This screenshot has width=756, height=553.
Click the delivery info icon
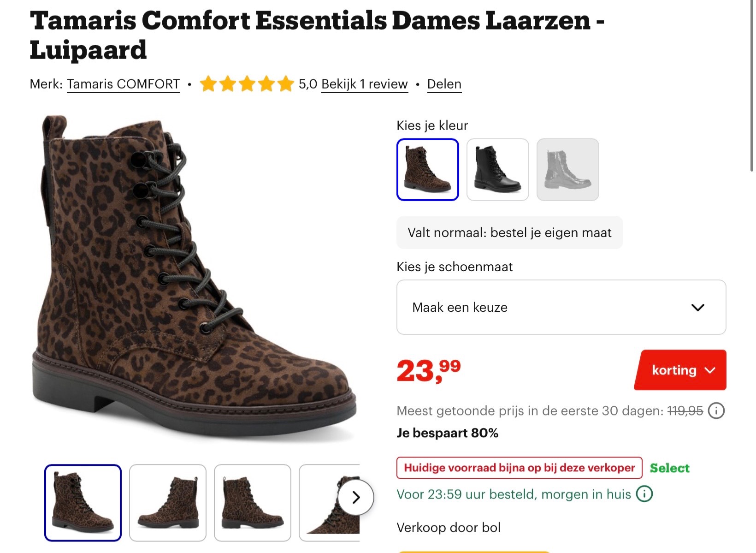(644, 494)
